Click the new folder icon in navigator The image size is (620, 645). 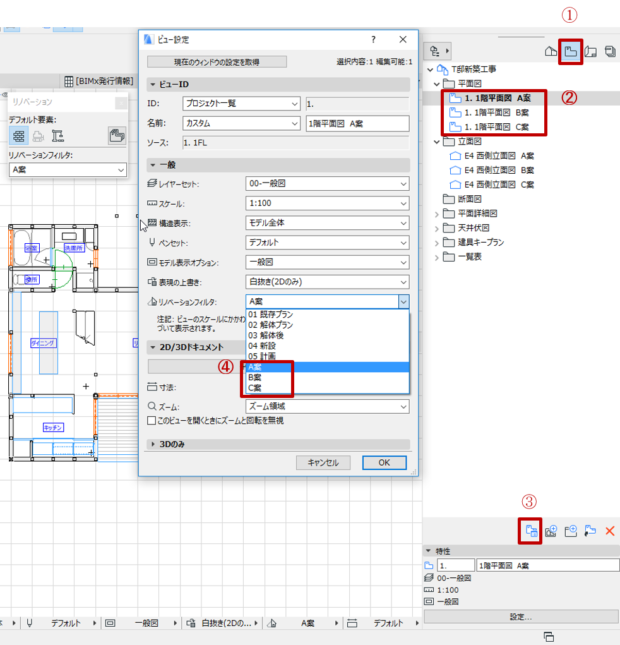(x=571, y=531)
